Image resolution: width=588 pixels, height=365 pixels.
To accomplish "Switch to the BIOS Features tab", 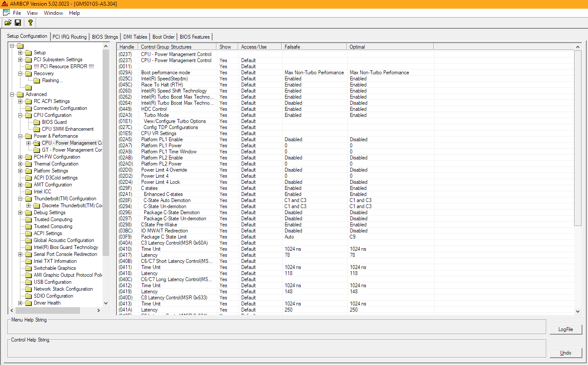I will pyautogui.click(x=195, y=37).
